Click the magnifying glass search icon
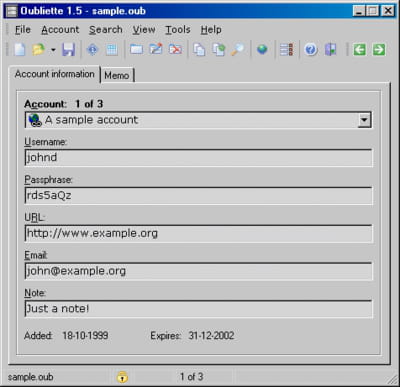 (x=238, y=50)
